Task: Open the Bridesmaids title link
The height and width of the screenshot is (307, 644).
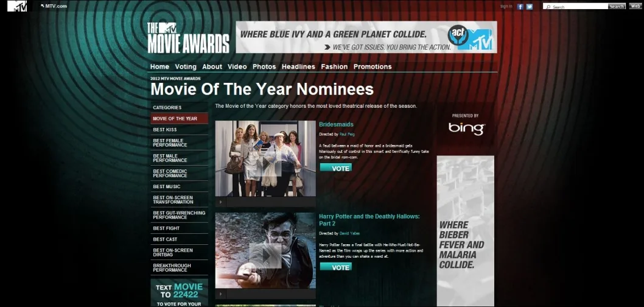Action: (x=336, y=124)
